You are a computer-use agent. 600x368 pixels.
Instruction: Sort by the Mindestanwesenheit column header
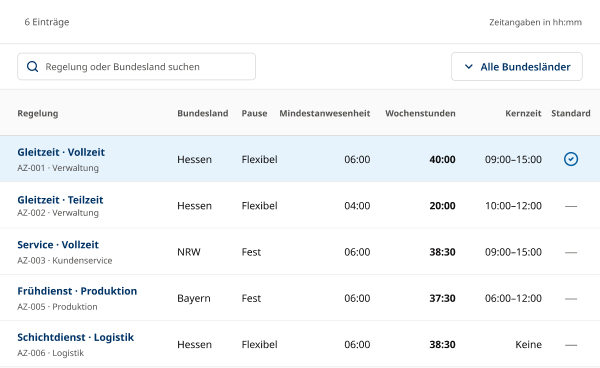tap(324, 113)
